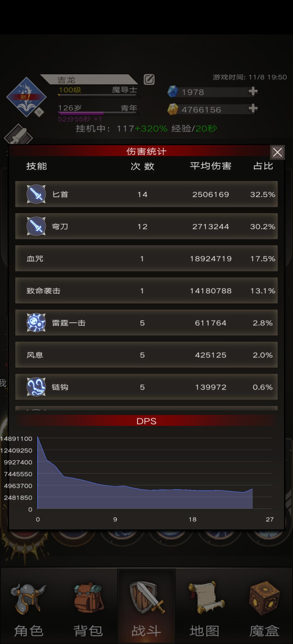Tap the 风息 wind breath row
Screen dimensions: 293x644
146,354
